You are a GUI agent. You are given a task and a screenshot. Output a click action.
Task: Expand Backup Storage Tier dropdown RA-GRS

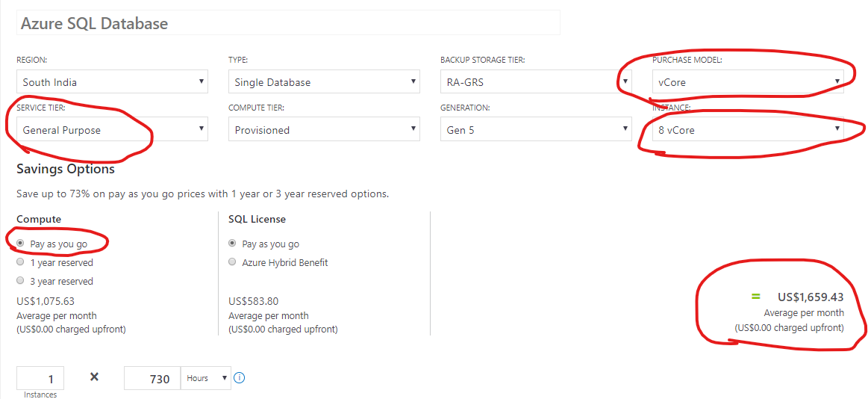pyautogui.click(x=536, y=81)
